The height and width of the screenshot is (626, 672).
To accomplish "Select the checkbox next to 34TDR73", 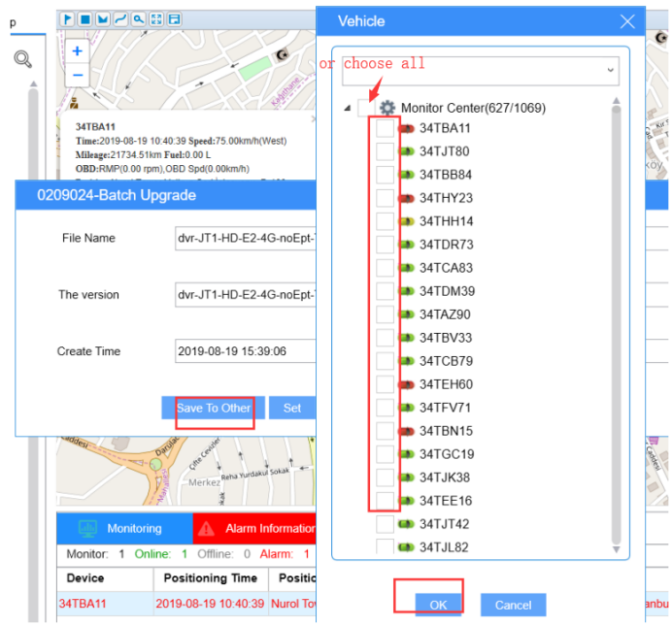I will 386,245.
